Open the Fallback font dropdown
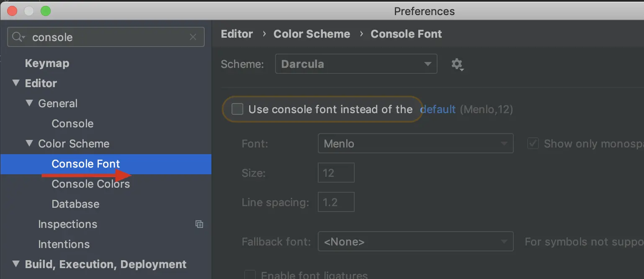Screen dimensions: 644x279 pos(415,242)
